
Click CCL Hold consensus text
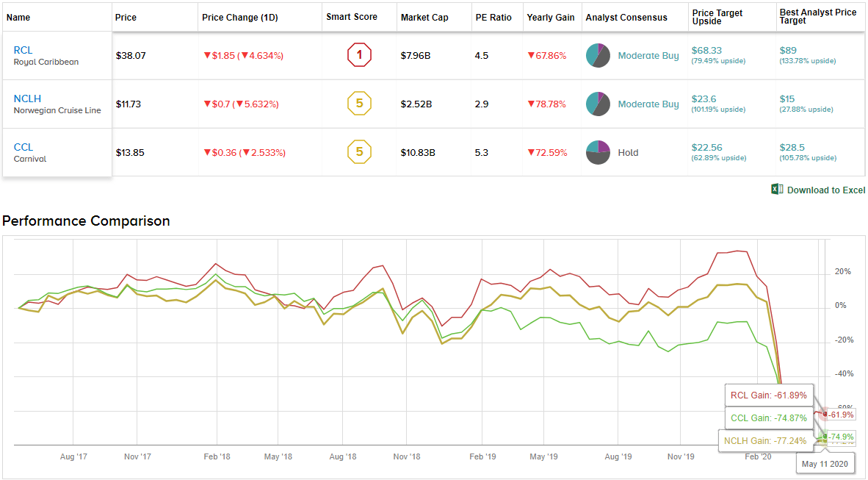[629, 152]
